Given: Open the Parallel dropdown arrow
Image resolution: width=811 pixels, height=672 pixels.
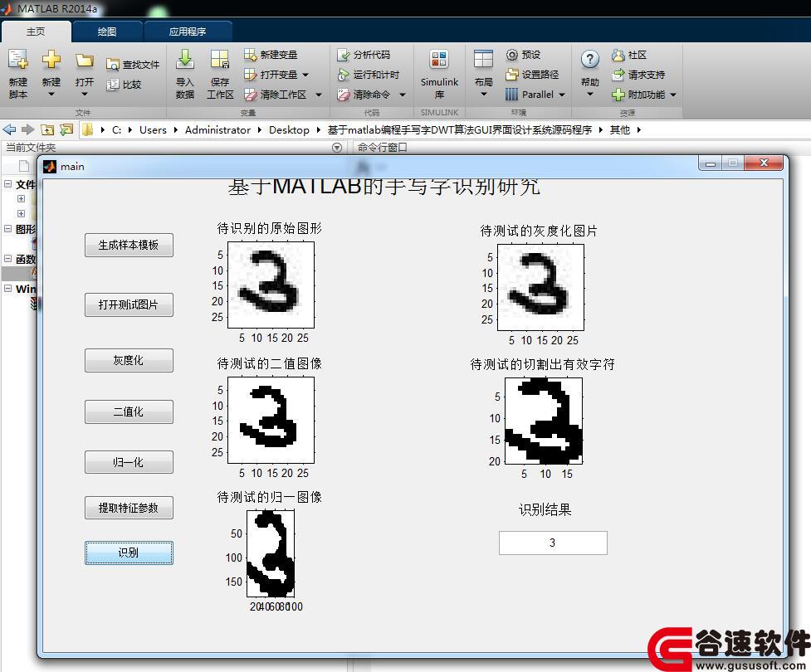Looking at the screenshot, I should (562, 95).
